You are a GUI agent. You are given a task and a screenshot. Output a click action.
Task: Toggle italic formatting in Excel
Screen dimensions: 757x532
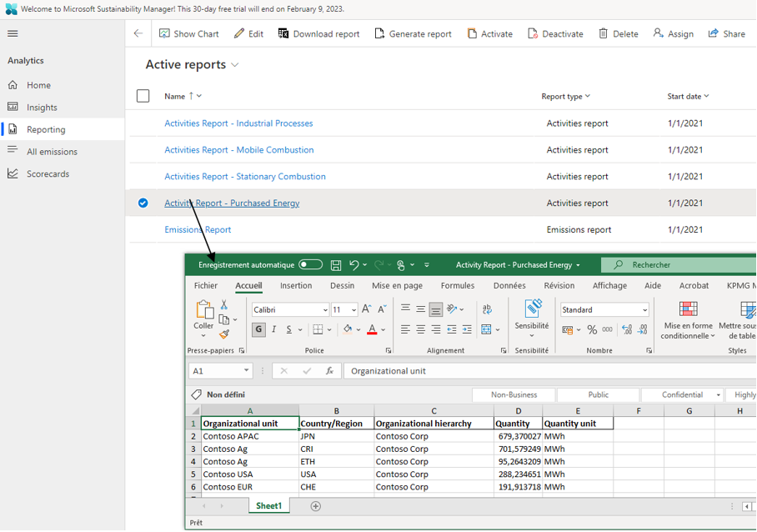point(273,329)
